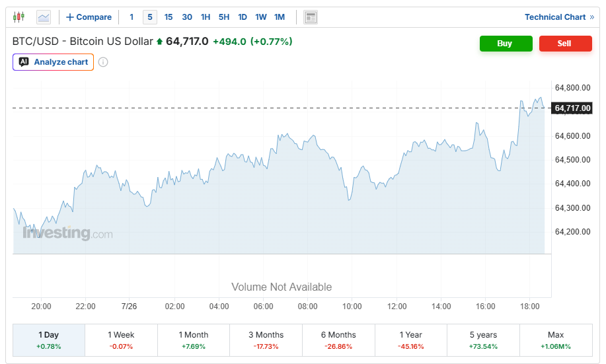The image size is (606, 364).
Task: Select the 1 Year range tab
Action: coord(411,340)
